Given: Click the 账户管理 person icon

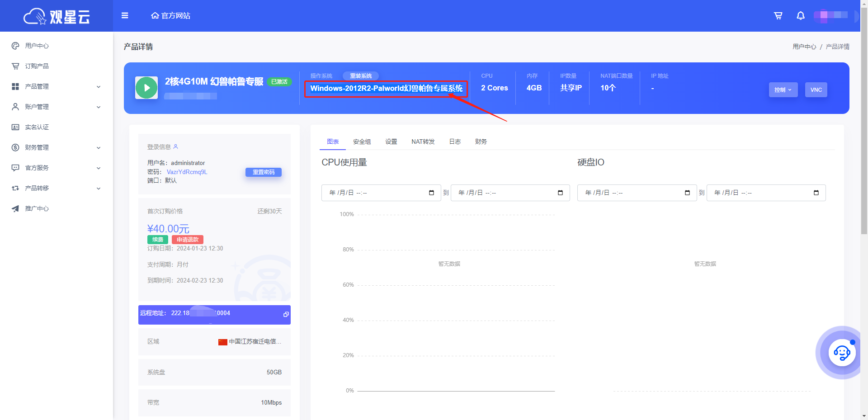Looking at the screenshot, I should point(15,107).
